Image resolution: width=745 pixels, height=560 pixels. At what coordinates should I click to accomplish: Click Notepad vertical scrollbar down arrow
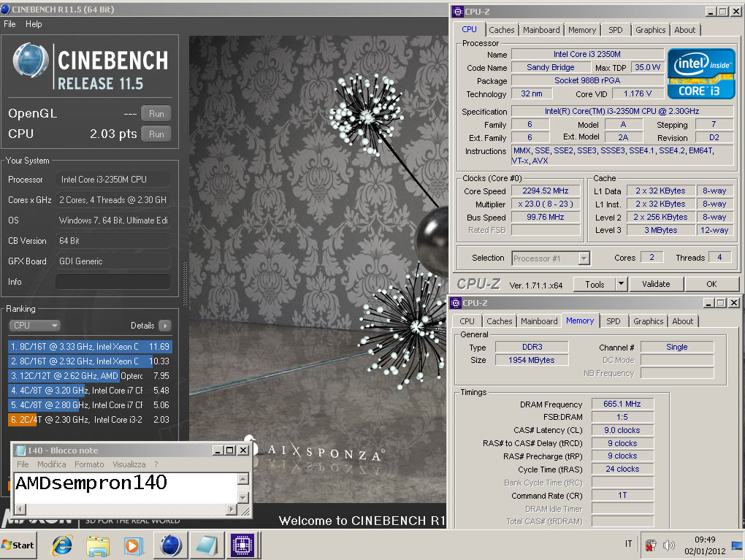[243, 498]
